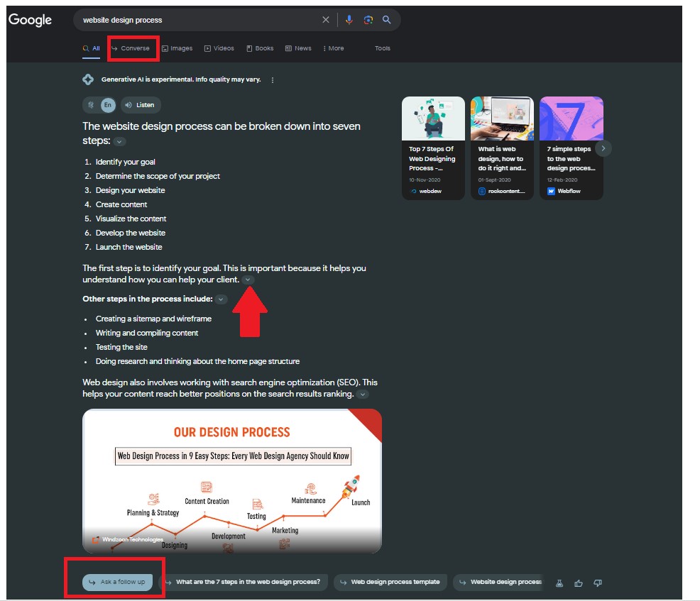Switch to the All tab
The width and height of the screenshot is (700, 601).
[92, 48]
